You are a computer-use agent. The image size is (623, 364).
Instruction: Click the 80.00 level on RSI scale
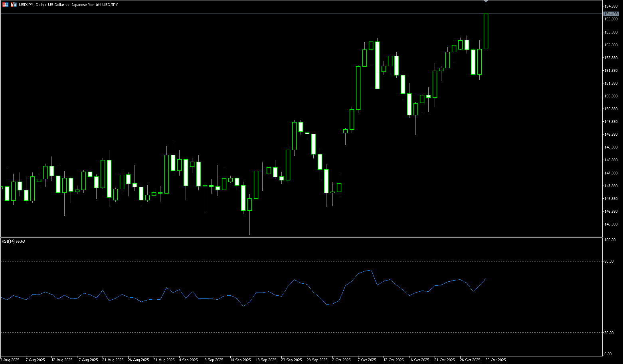pos(609,261)
